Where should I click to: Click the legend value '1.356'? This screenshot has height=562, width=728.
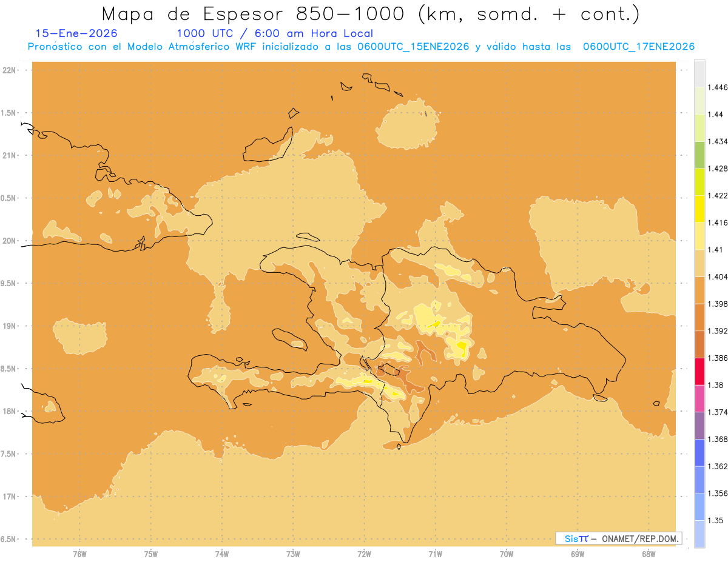click(718, 493)
